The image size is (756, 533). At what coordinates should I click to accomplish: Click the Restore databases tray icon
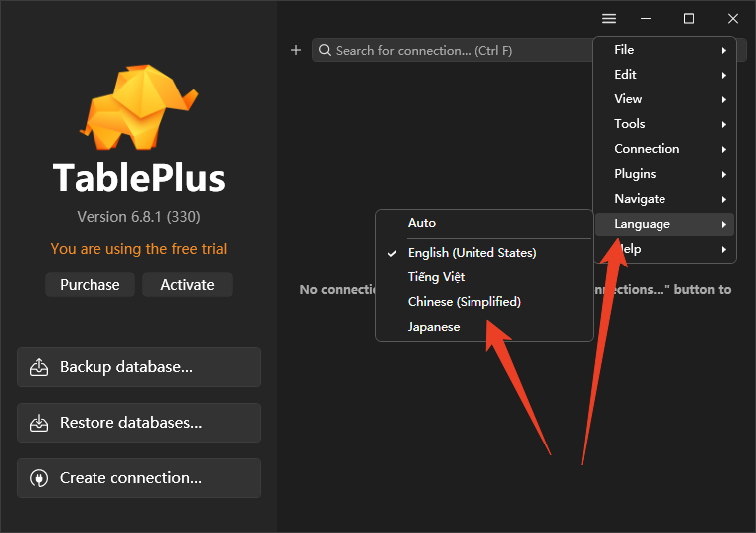click(39, 423)
